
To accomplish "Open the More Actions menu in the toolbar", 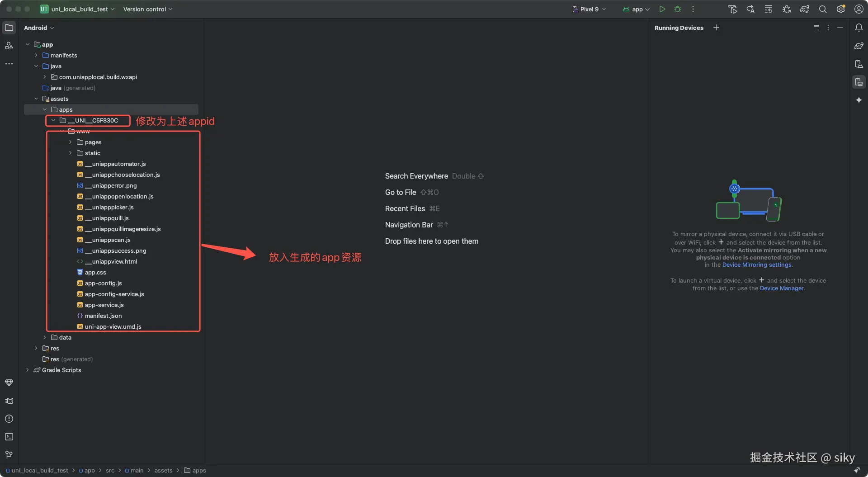I will [x=693, y=9].
